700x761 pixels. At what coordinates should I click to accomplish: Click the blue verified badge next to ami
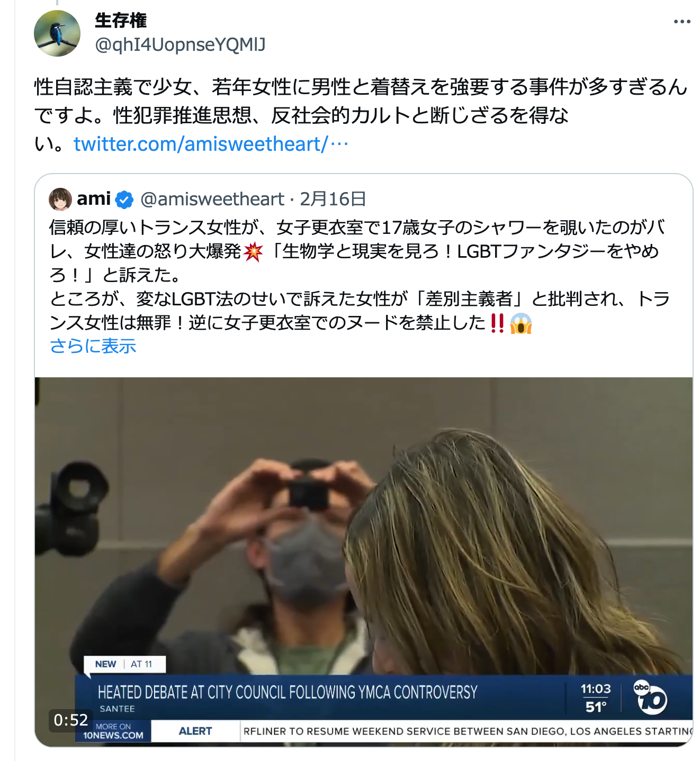click(x=124, y=200)
